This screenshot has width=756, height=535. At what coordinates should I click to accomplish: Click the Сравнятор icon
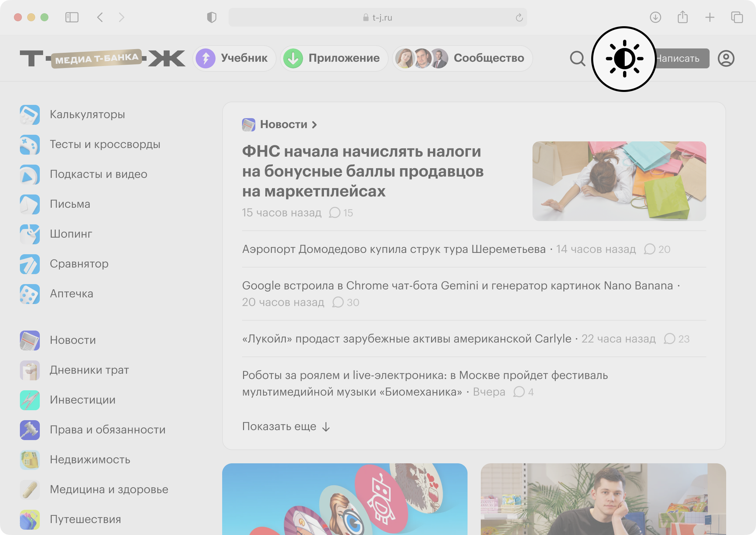click(30, 264)
